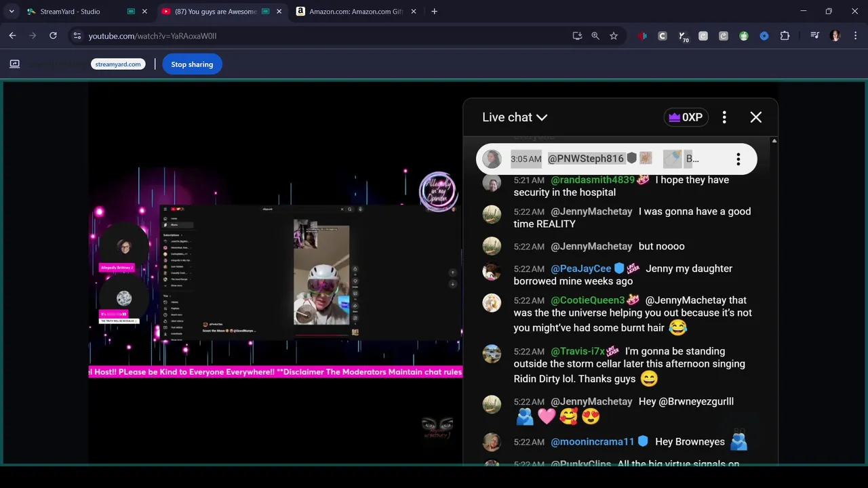Screen dimensions: 868x488
Task: Go back to previous page
Action: point(12,36)
